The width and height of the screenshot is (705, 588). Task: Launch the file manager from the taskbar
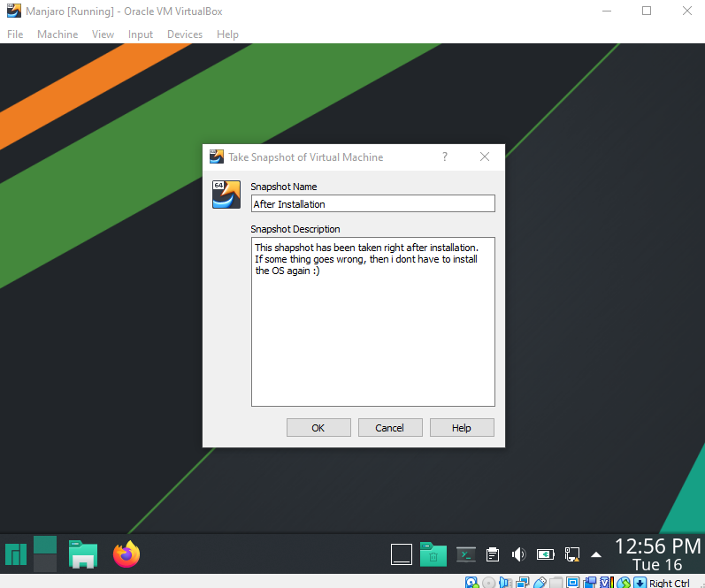pos(83,554)
